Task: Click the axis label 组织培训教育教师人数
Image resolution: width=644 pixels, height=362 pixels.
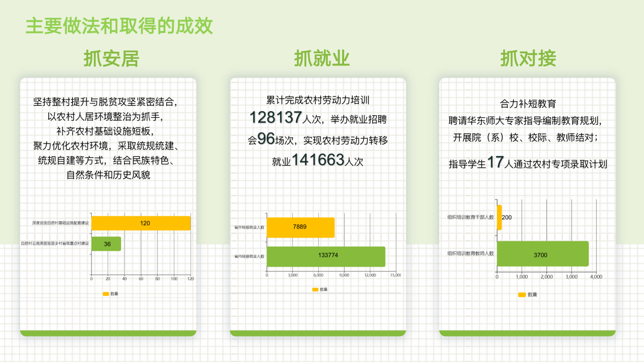Action: pos(471,253)
